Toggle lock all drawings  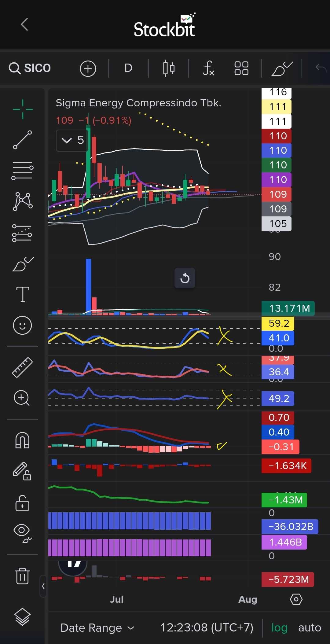[22, 503]
